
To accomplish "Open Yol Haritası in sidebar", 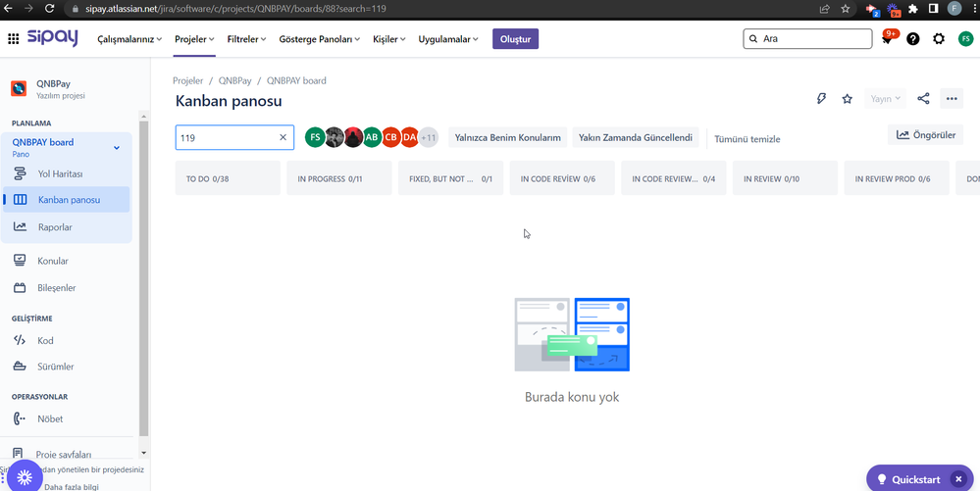I will coord(67,173).
